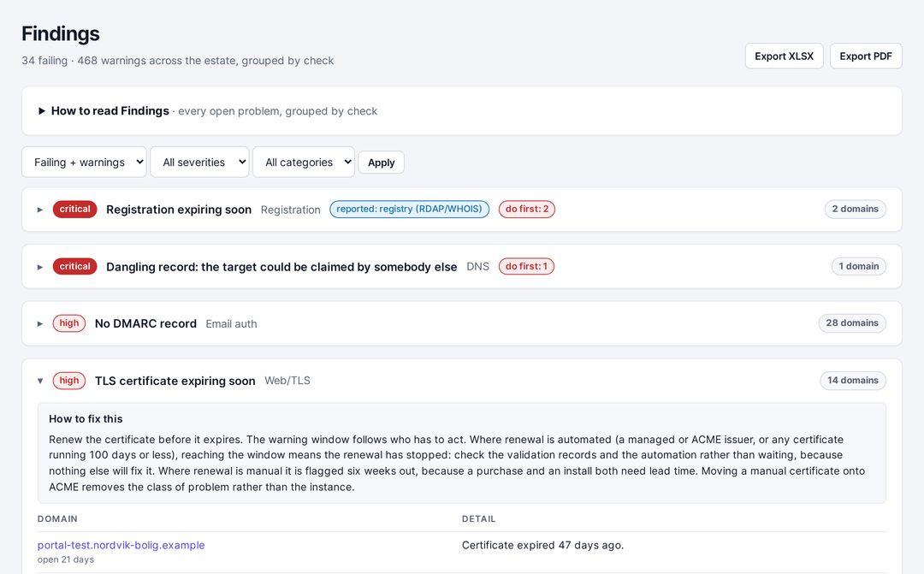
Task: Click the reported: registry (RDAP/WHOIS) badge
Action: (410, 210)
